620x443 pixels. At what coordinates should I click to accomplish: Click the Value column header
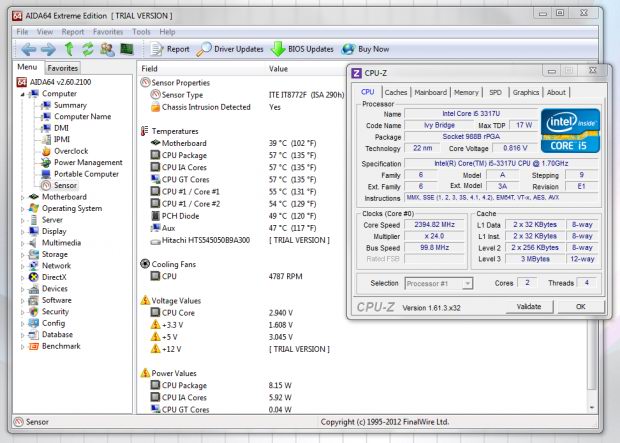click(x=279, y=68)
